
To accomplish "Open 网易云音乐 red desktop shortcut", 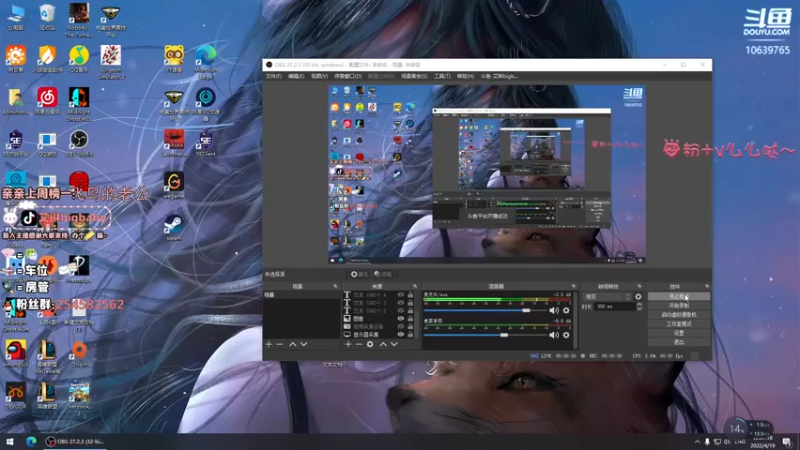I will 47,101.
